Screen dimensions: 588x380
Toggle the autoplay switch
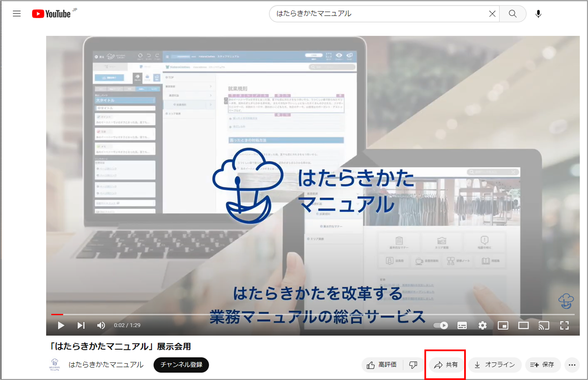pyautogui.click(x=441, y=326)
